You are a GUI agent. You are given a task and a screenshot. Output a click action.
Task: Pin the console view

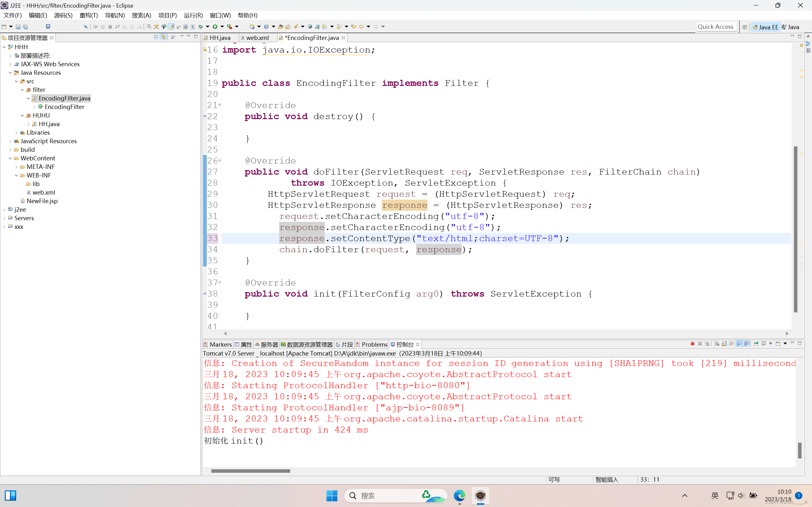756,344
